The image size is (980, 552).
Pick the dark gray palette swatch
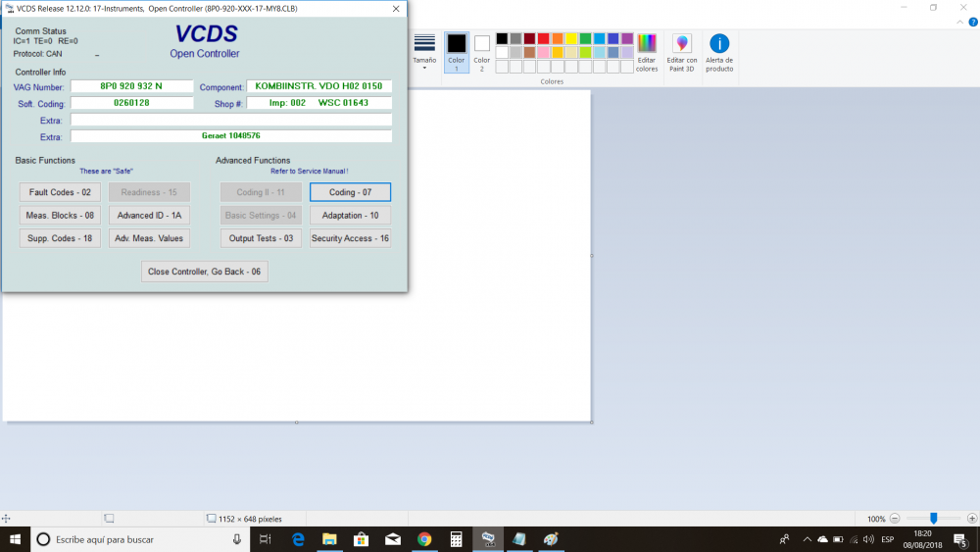point(515,39)
